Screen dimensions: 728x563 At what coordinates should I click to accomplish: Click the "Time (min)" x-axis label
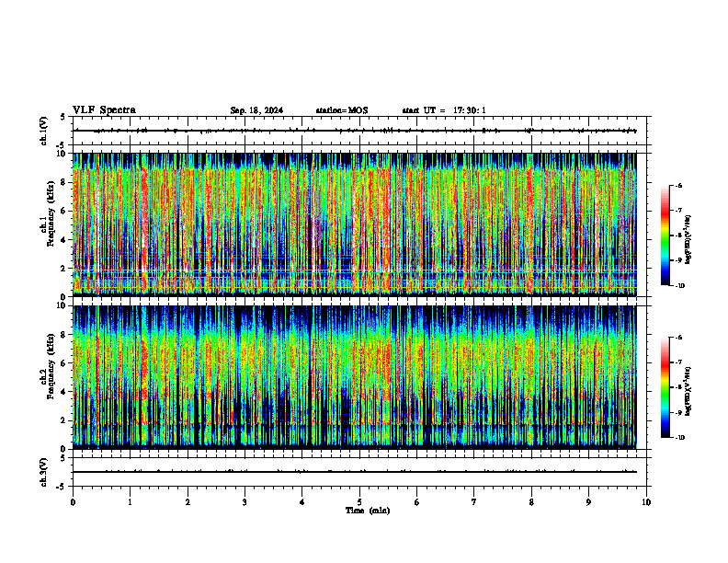(x=368, y=511)
